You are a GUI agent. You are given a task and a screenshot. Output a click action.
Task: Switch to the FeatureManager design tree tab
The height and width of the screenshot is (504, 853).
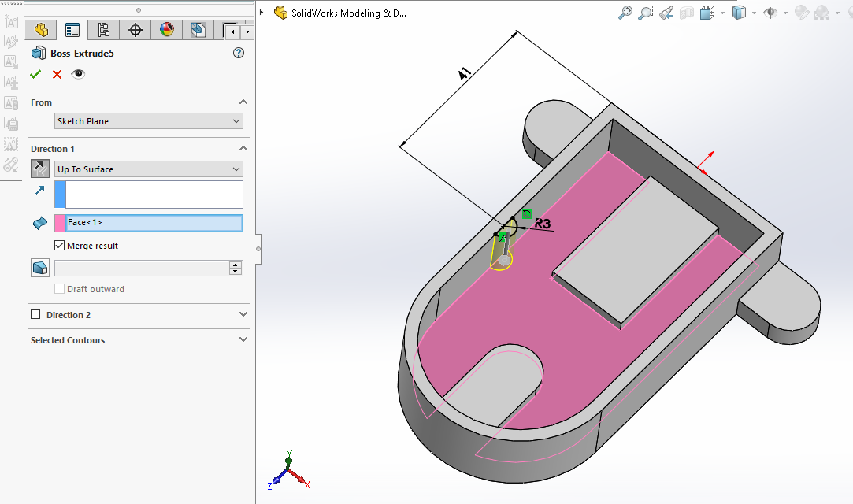(41, 30)
